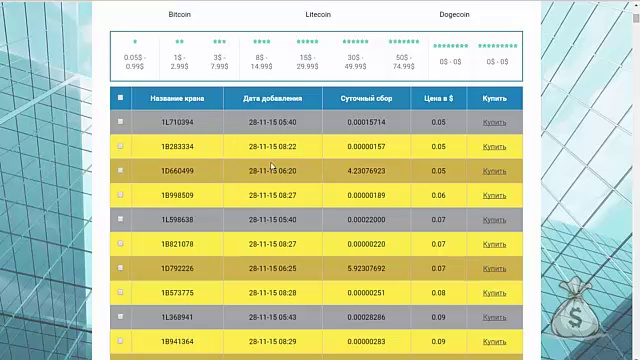The image size is (640, 360).
Task: Click Купить link for faucet 1L368941
Action: pyautogui.click(x=494, y=317)
